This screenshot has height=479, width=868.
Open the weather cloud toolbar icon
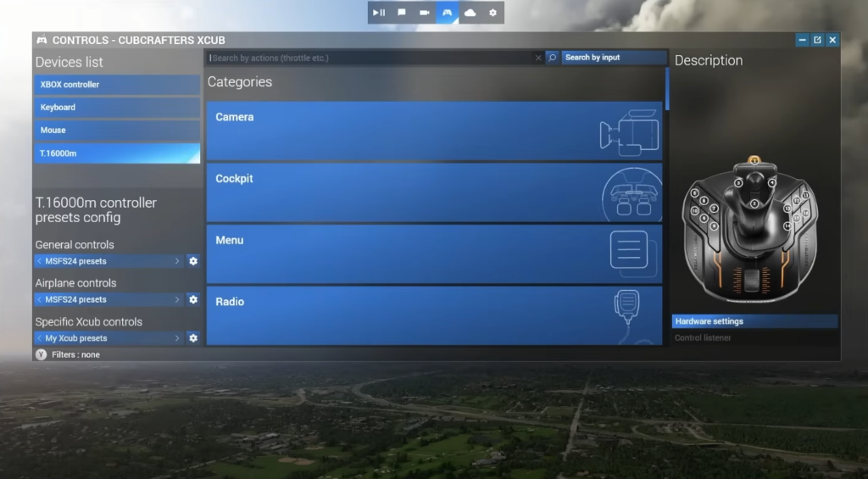[470, 13]
